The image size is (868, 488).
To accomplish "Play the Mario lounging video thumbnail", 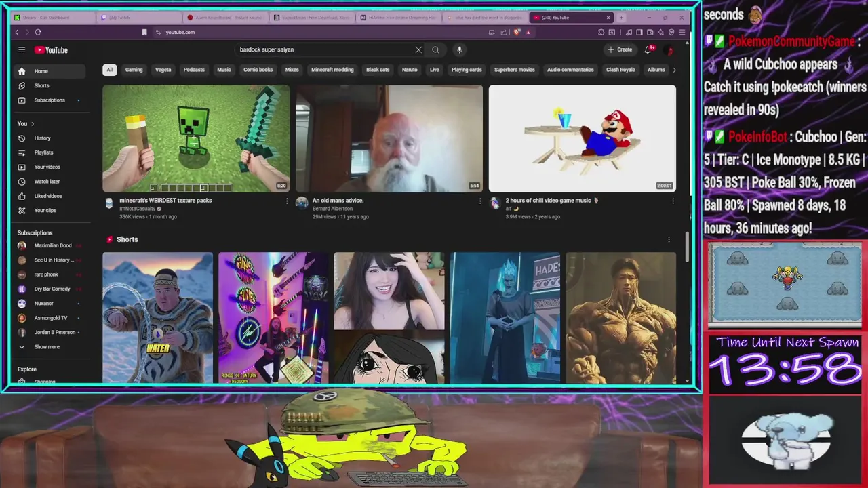I will pyautogui.click(x=583, y=138).
